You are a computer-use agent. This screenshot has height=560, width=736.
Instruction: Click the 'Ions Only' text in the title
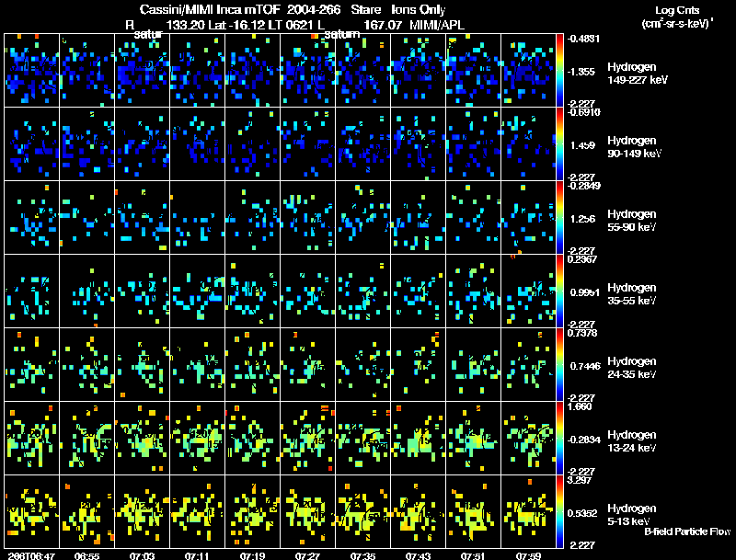[419, 10]
